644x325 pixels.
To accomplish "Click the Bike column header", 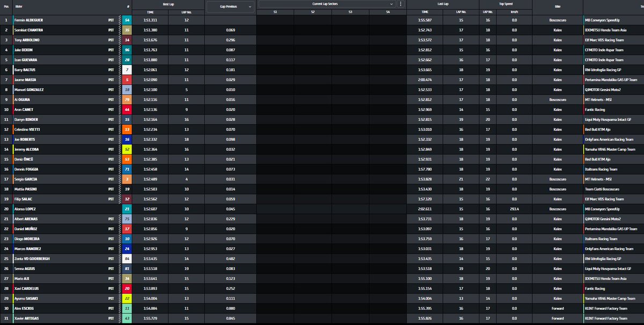I will pos(558,7).
